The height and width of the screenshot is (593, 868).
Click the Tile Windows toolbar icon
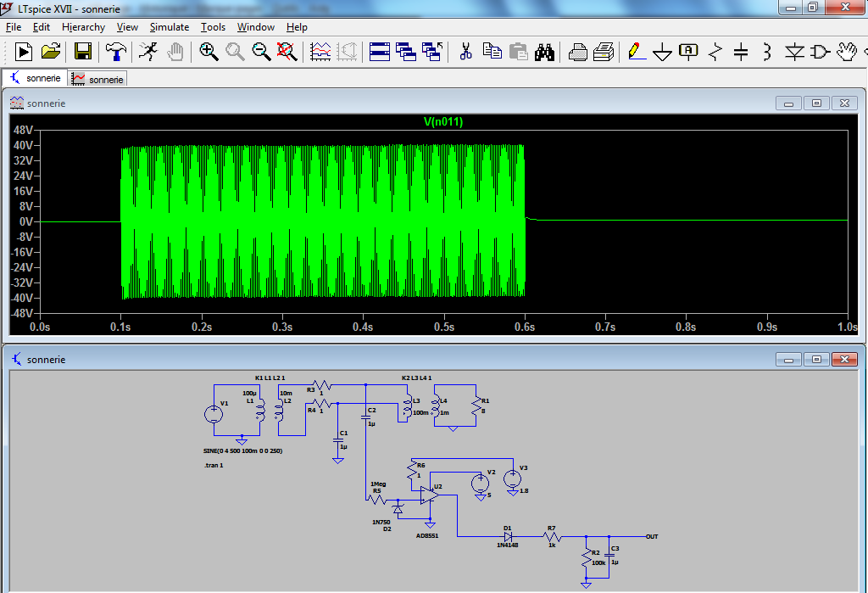(379, 52)
